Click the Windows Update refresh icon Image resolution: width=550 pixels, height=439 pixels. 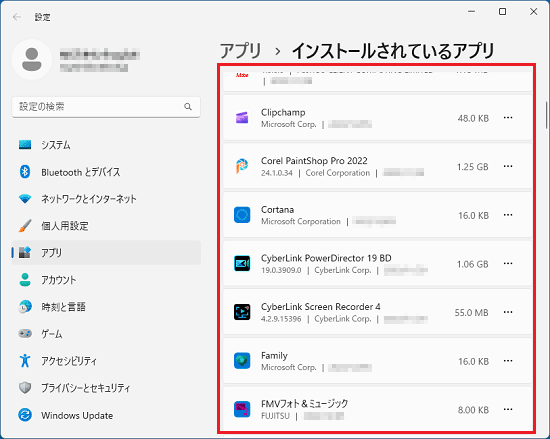pyautogui.click(x=25, y=415)
